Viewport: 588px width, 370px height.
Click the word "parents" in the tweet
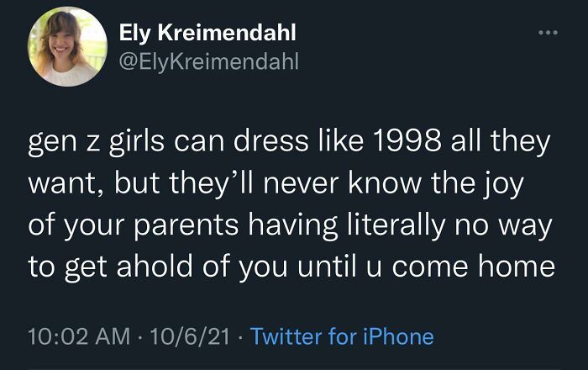pos(186,226)
